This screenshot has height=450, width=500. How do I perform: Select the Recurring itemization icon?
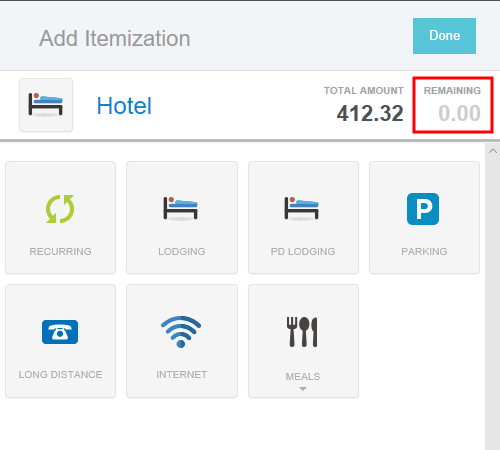click(60, 209)
